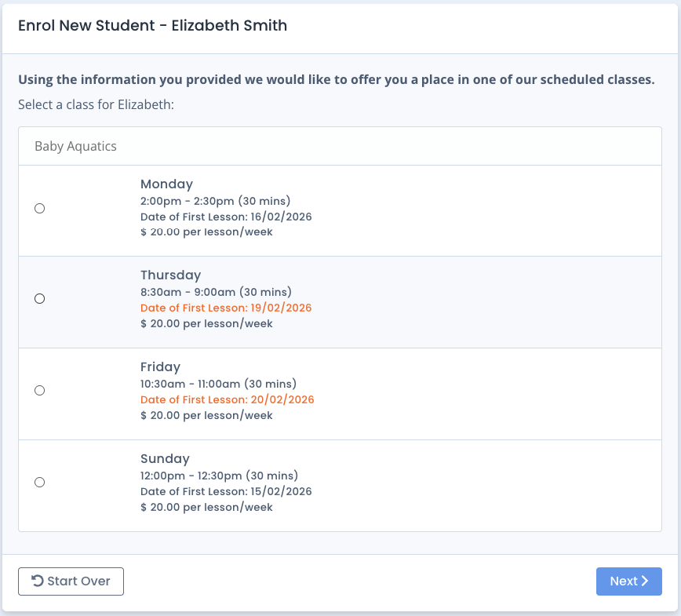
Task: Pick the Sunday class radio button
Action: point(40,483)
